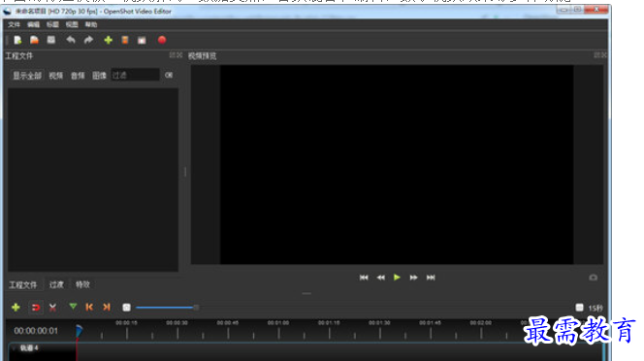Switch to the 特效 tab
The width and height of the screenshot is (644, 361).
click(82, 284)
